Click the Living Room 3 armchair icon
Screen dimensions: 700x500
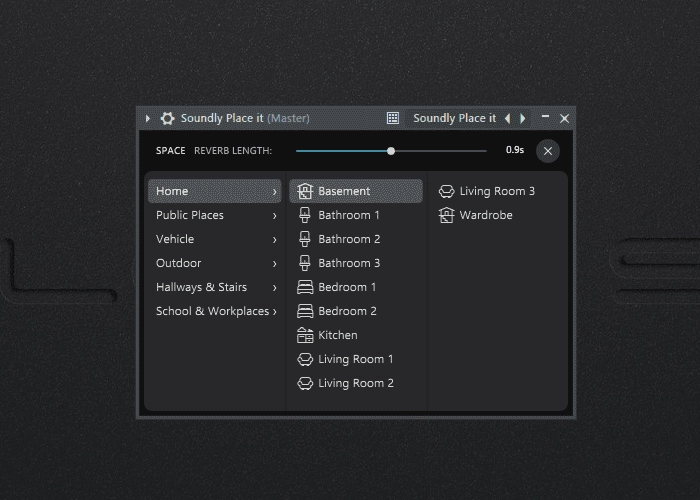446,191
